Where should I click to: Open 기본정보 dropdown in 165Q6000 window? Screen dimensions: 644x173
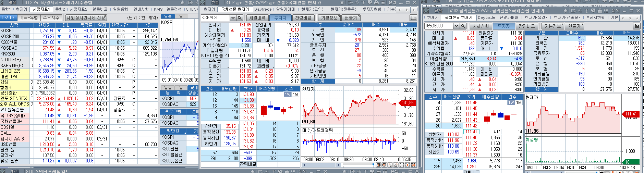[553, 26]
